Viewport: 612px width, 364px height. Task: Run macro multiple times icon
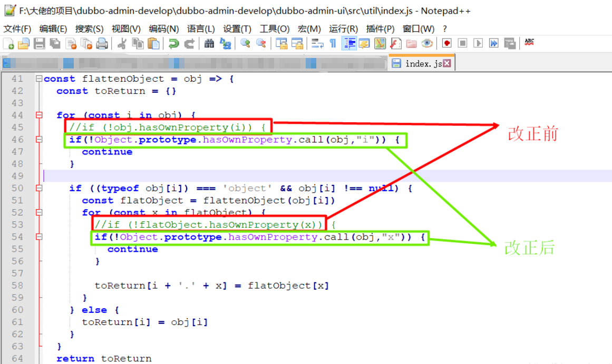(494, 43)
